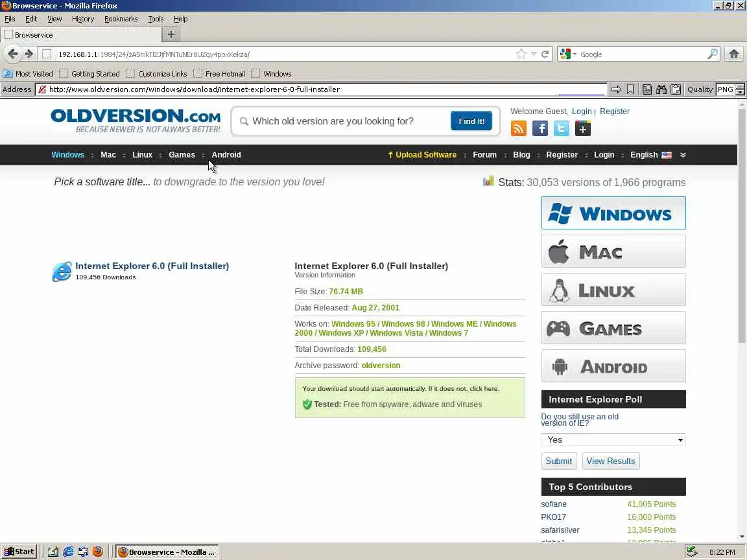
Task: Click the Firefox forward arrow button
Action: [29, 54]
